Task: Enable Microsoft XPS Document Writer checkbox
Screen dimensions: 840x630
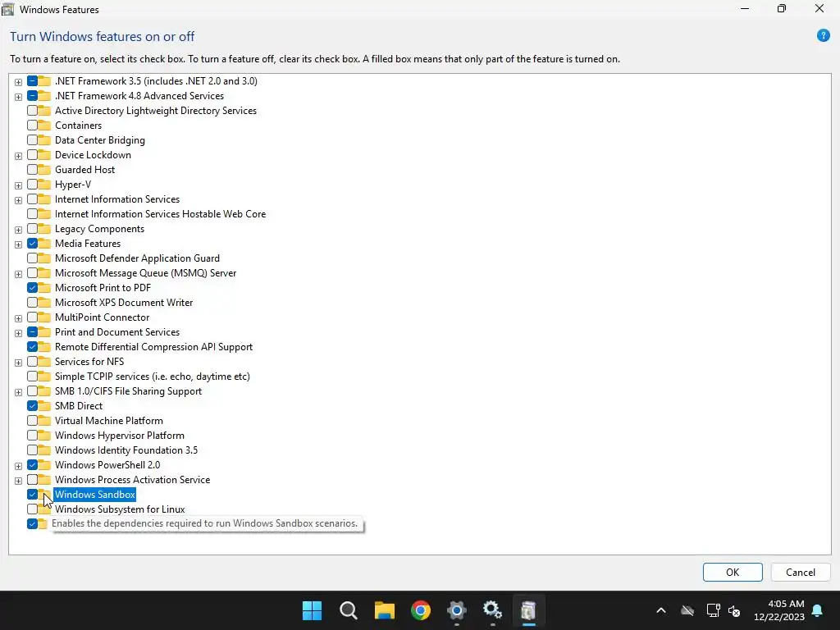Action: coord(32,303)
